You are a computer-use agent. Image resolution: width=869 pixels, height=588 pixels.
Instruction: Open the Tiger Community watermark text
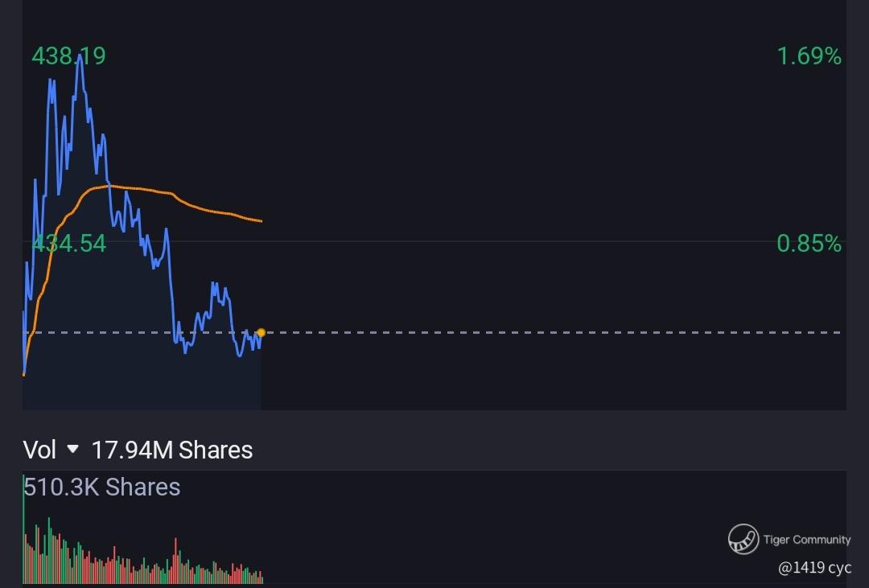[806, 540]
